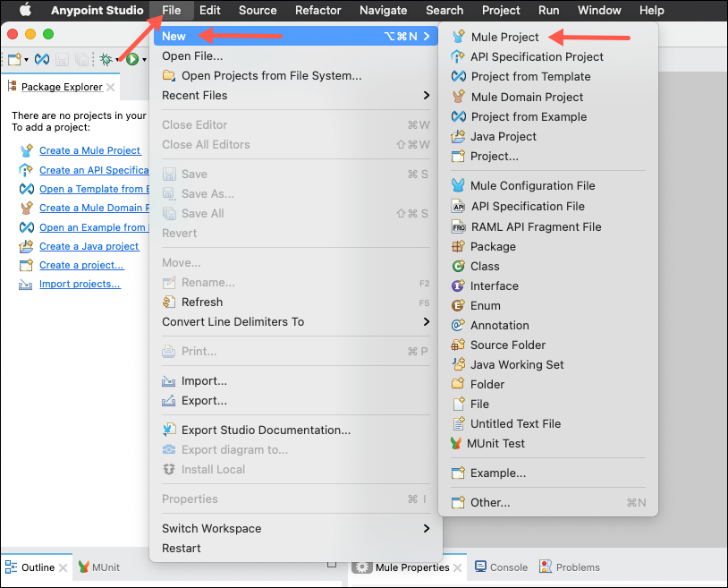Click the Source Folder icon
728x588 pixels.
point(458,345)
